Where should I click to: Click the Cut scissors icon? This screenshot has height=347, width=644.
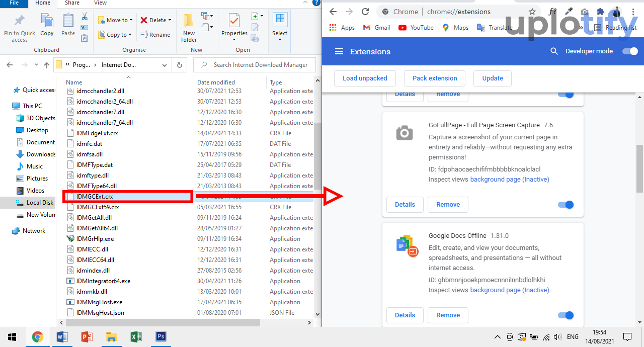(85, 17)
